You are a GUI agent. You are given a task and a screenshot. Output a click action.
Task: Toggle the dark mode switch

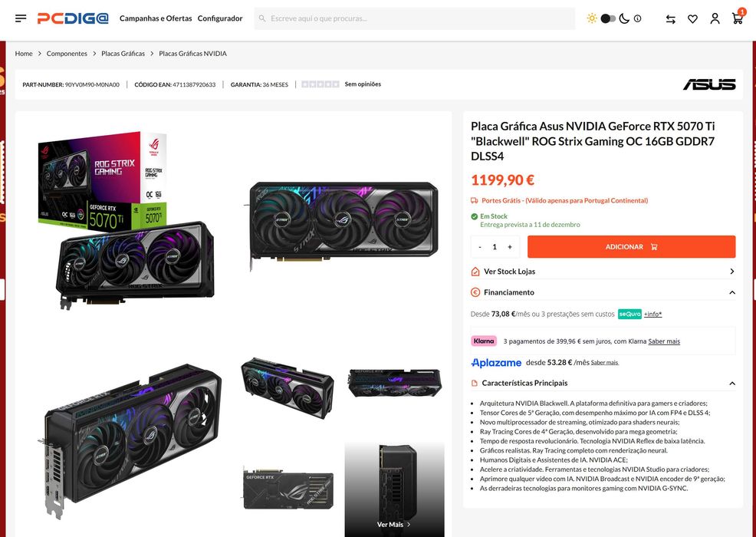[608, 18]
